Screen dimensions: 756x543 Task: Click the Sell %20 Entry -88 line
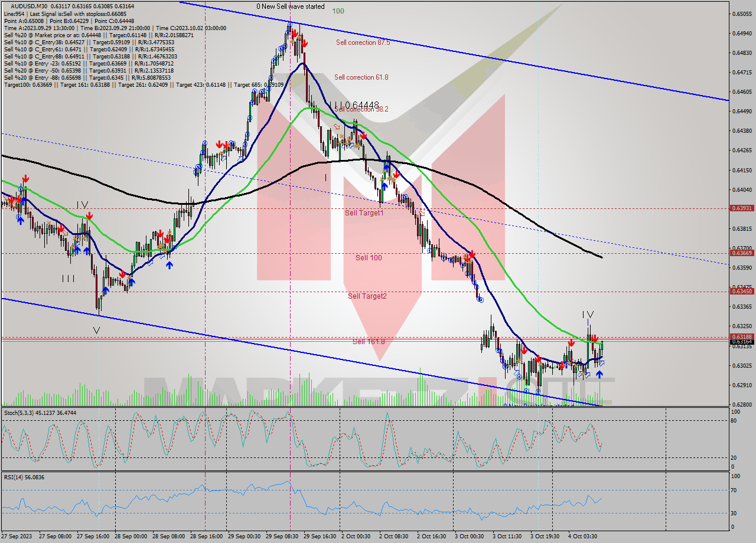click(87, 78)
